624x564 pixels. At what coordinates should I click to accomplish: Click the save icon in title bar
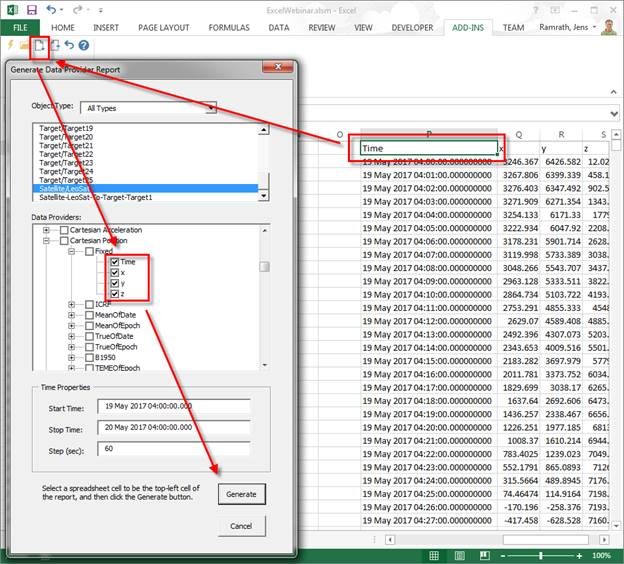32,9
